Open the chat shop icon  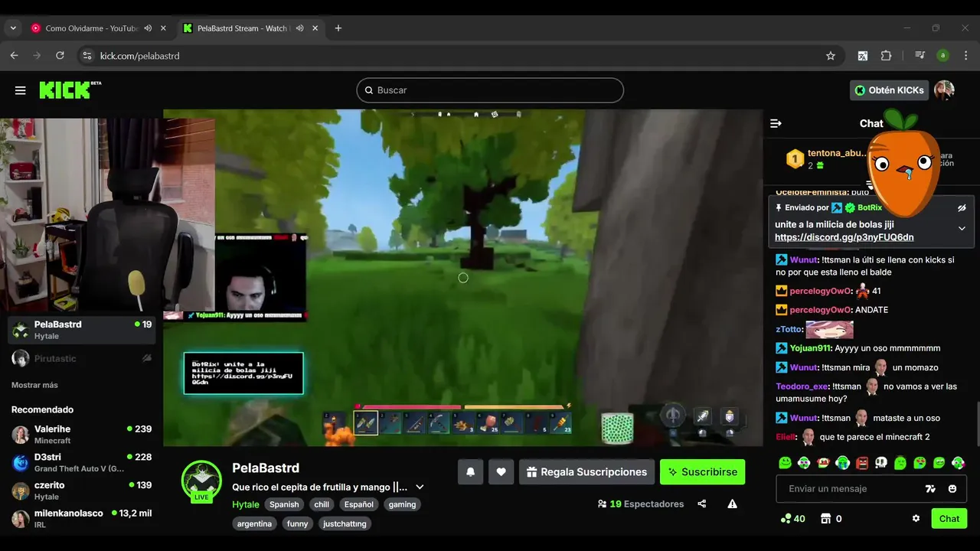826,518
